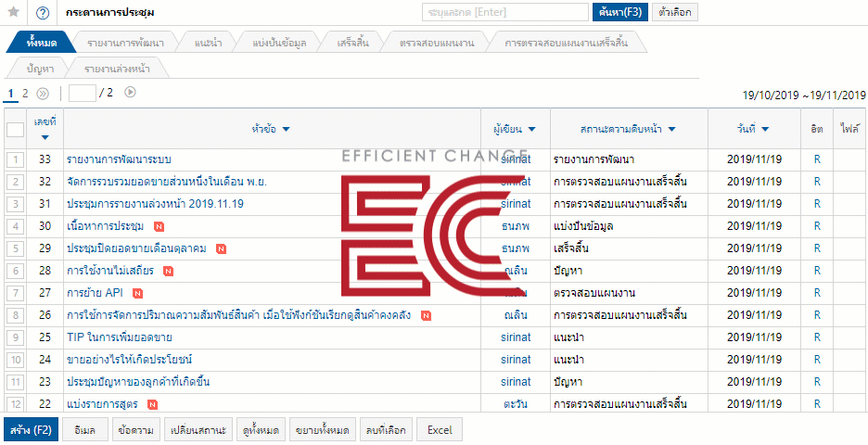Open ประชุมปัญหาของลูกค้าที่เกิดขึ้น post

tap(138, 382)
